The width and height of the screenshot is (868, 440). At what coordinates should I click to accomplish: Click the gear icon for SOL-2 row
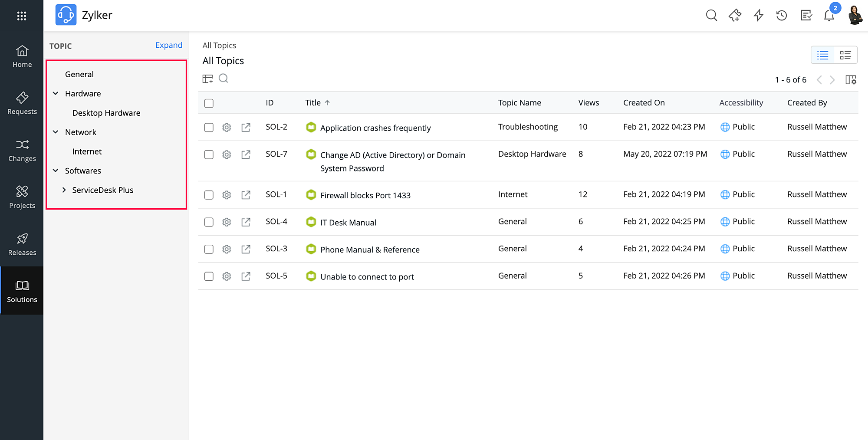point(227,127)
